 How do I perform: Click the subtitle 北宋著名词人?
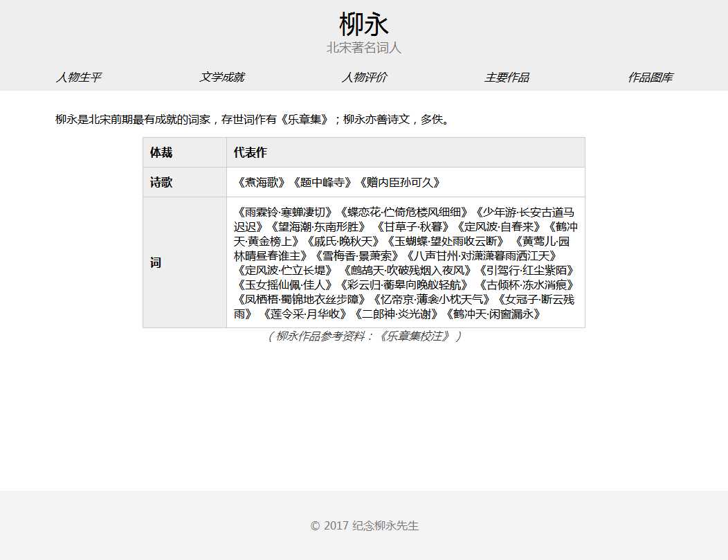point(364,48)
